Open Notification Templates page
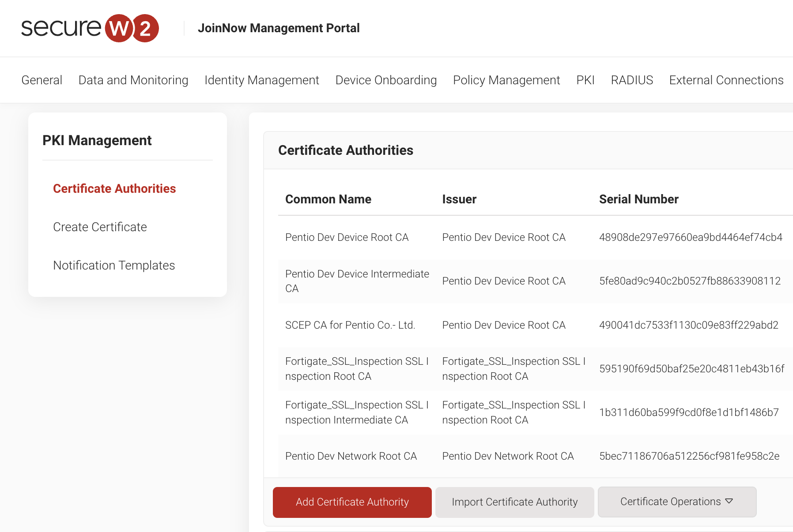 tap(114, 265)
